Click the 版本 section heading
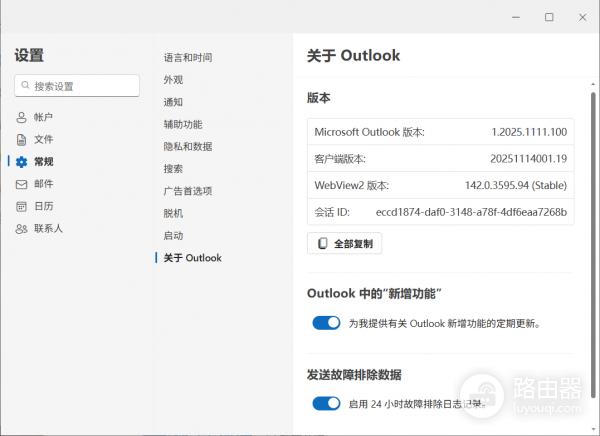The width and height of the screenshot is (600, 436). [x=318, y=98]
